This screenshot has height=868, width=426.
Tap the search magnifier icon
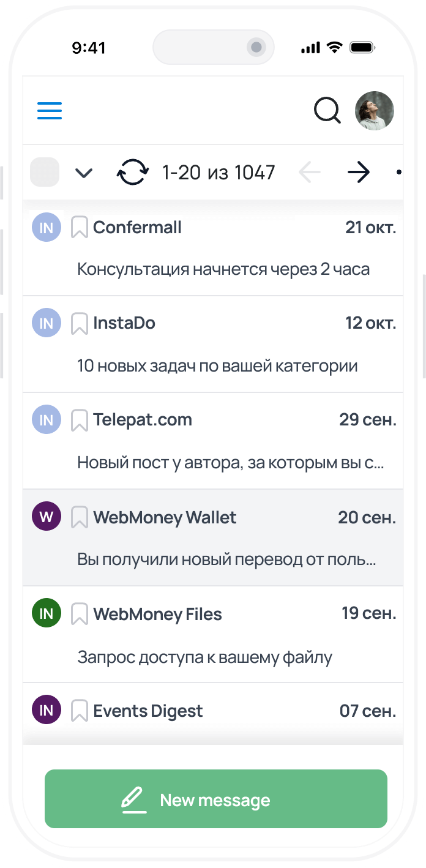click(x=327, y=111)
